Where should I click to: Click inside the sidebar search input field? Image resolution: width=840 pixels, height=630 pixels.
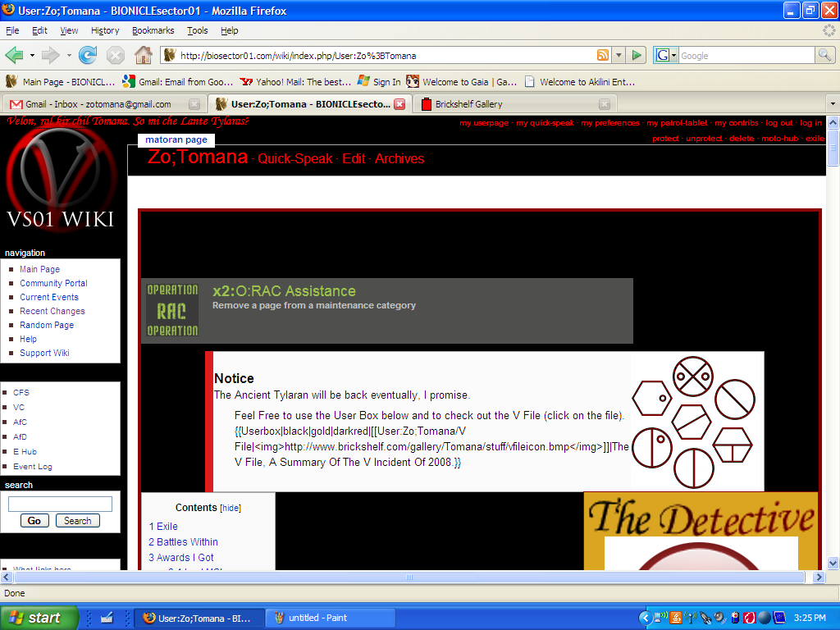(60, 503)
